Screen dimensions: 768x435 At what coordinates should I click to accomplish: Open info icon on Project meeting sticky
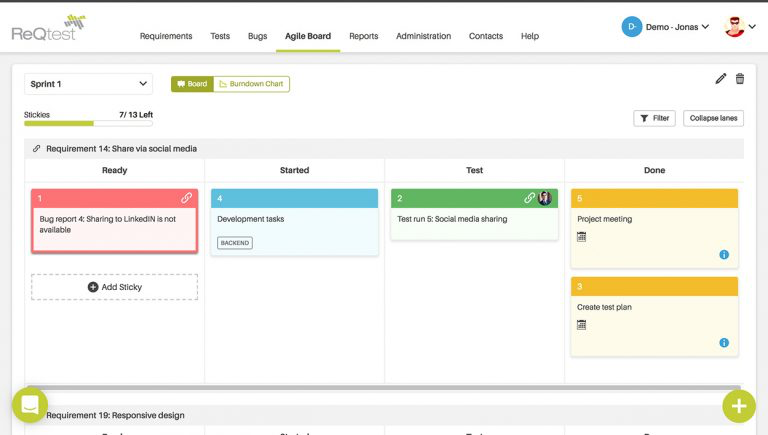(x=724, y=255)
